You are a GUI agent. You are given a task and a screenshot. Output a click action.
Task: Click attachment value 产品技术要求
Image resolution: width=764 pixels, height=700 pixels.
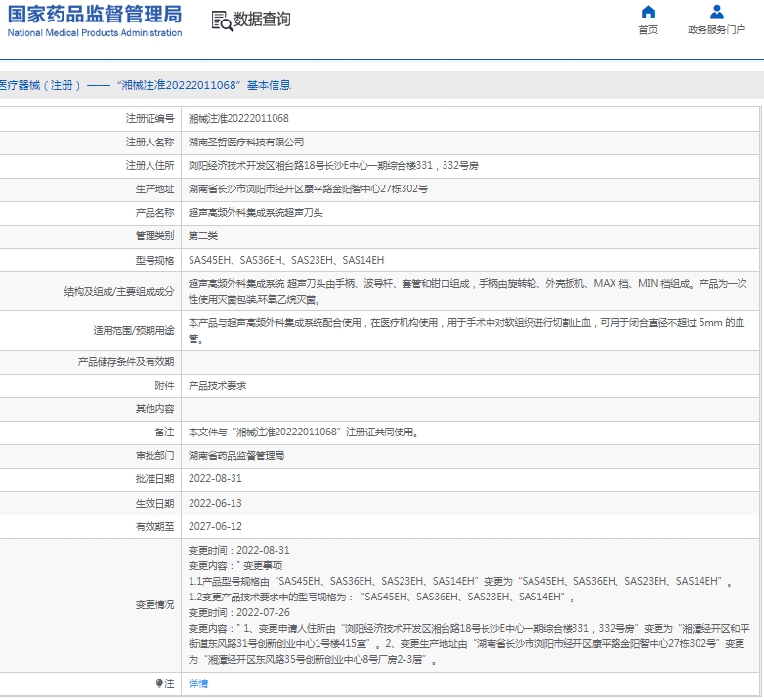(217, 386)
